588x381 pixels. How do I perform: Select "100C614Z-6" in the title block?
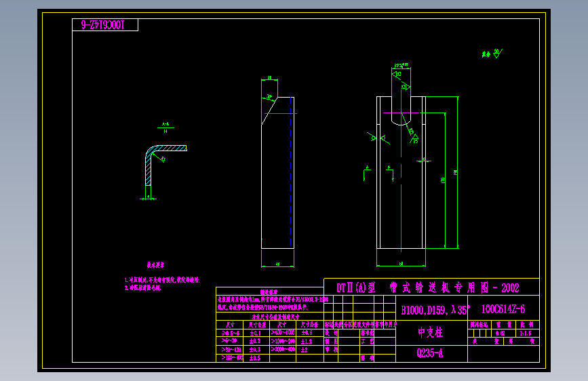point(503,309)
